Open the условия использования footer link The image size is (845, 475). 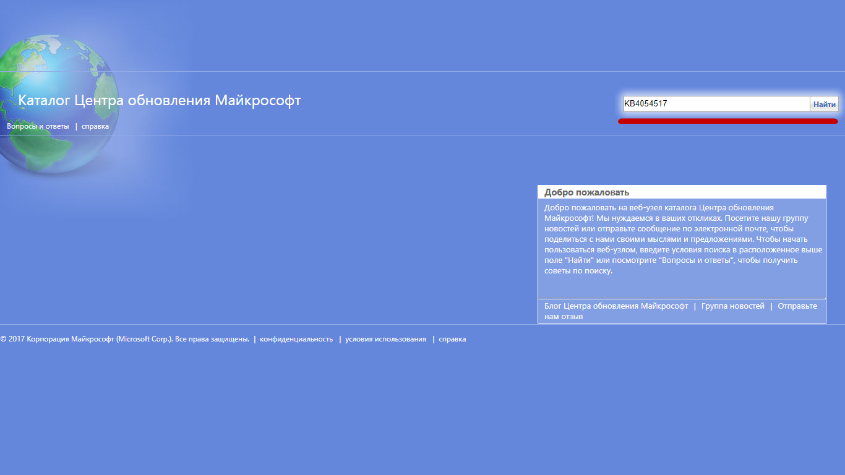click(386, 339)
